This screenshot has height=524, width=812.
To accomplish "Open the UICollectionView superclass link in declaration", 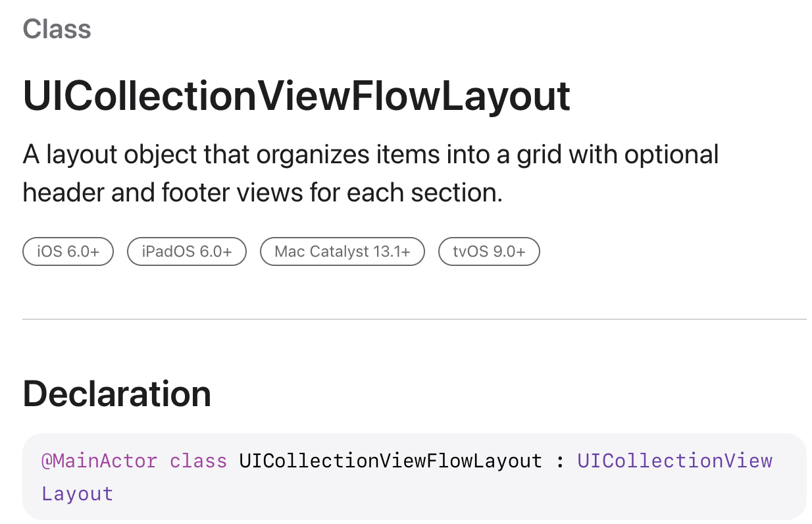I will coord(674,460).
